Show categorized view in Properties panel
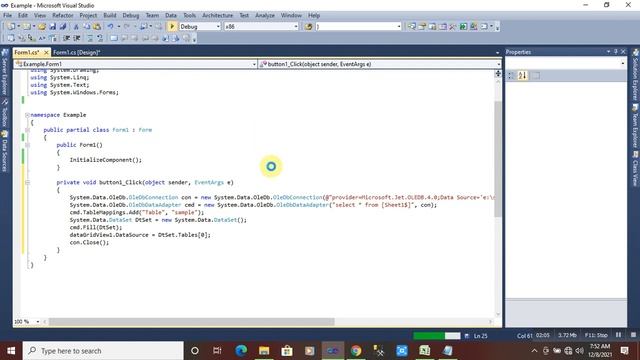 511,76
